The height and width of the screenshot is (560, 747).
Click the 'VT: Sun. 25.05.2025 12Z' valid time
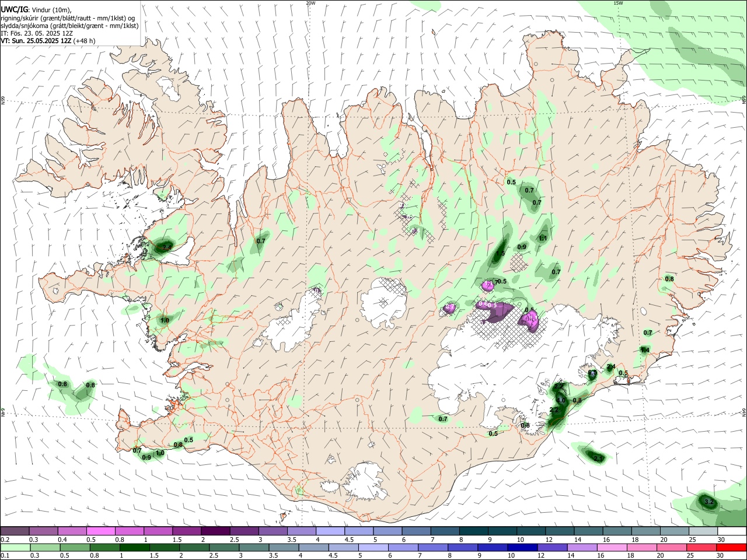tap(36, 41)
